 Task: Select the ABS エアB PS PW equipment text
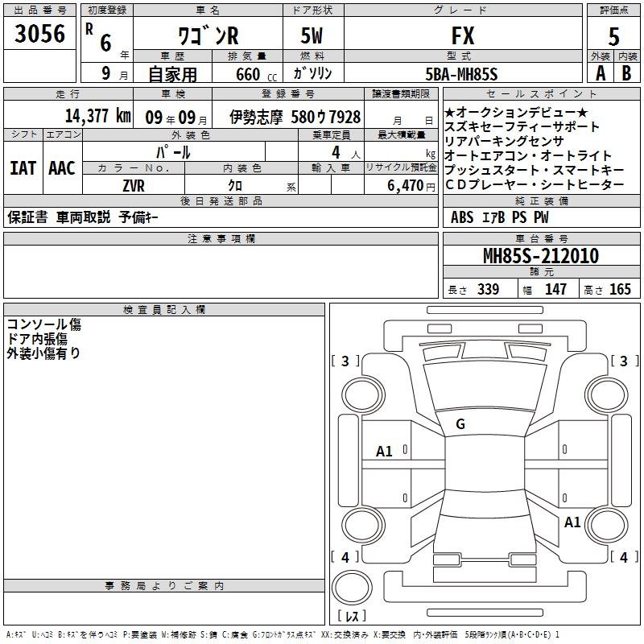coord(499,217)
